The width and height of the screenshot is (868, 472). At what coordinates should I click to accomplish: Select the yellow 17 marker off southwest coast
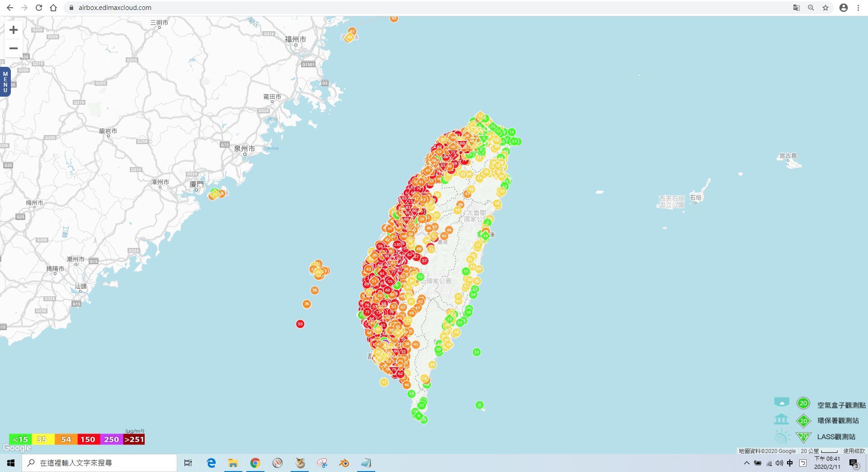pos(384,382)
